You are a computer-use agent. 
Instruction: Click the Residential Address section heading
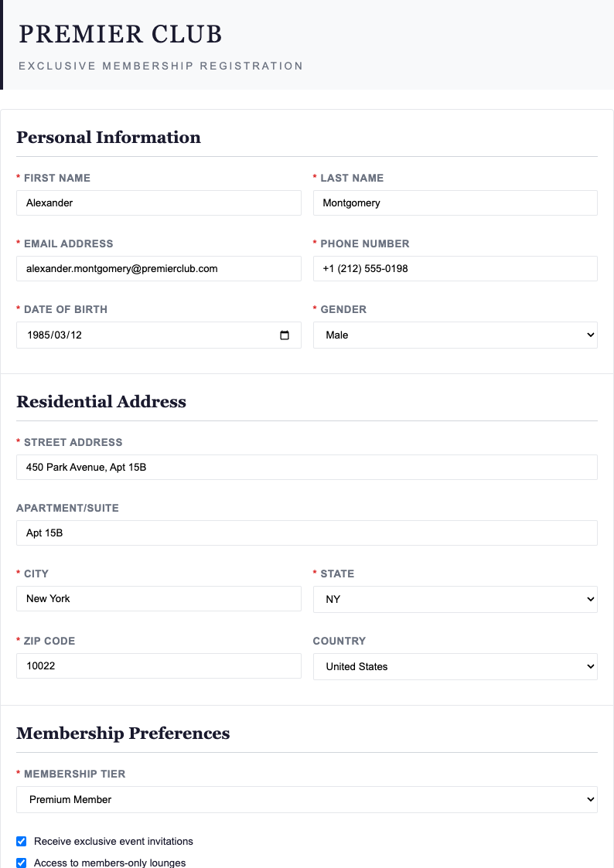101,402
